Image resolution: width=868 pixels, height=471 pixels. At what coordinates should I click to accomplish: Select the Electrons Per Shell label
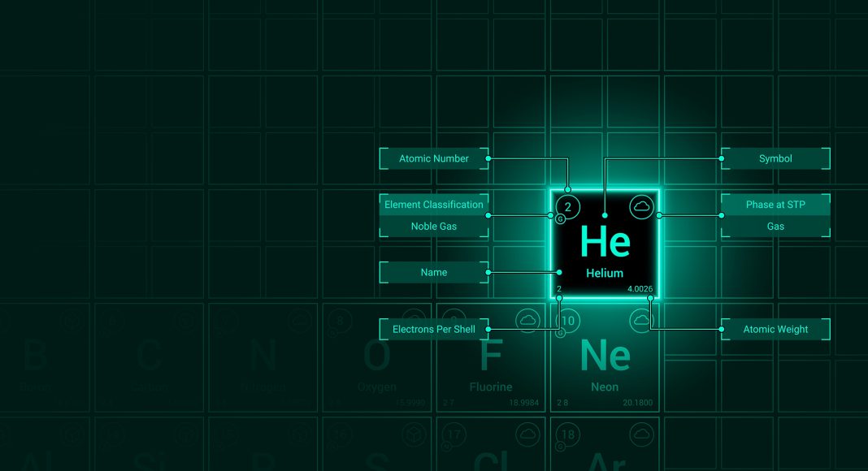pos(434,329)
